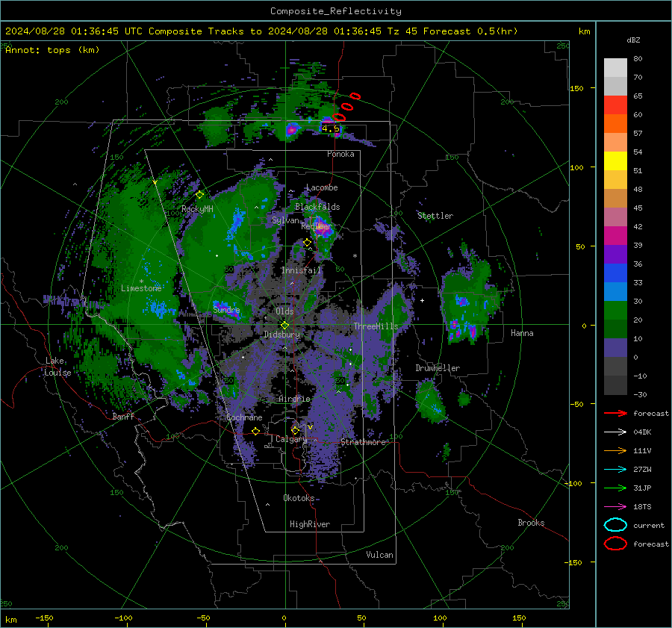
Task: Click the Lacombe city label
Action: pyautogui.click(x=322, y=187)
